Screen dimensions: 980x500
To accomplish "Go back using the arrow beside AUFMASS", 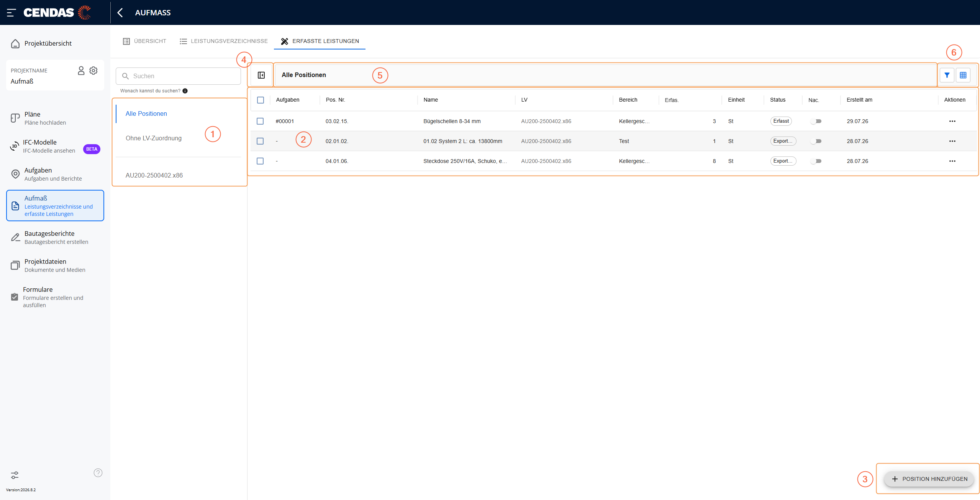I will [120, 13].
